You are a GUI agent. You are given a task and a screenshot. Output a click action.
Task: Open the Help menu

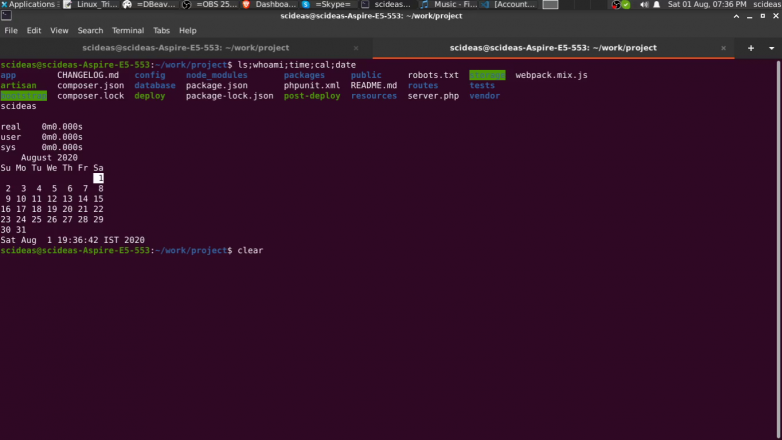click(x=188, y=30)
